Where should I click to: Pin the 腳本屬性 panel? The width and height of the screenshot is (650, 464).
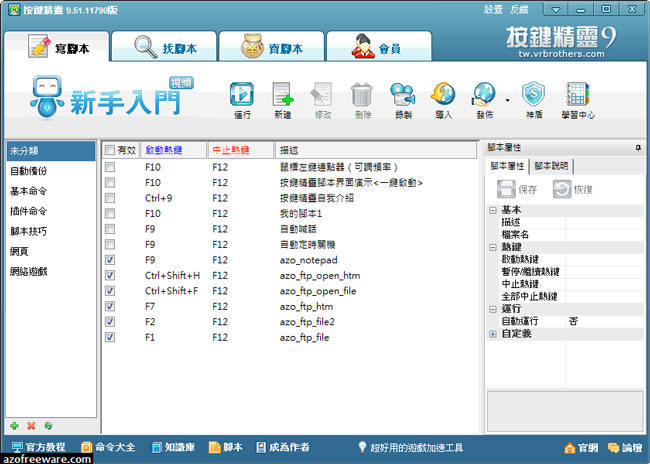637,147
